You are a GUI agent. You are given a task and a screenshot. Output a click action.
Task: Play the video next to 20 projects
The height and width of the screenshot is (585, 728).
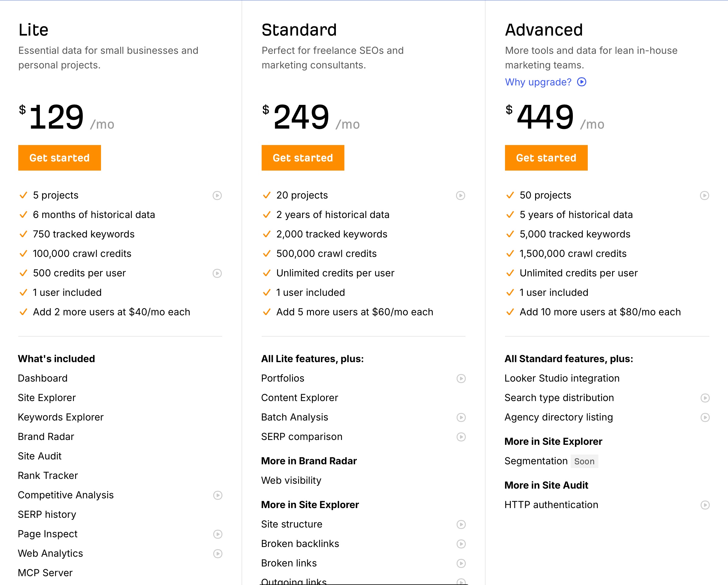pos(461,196)
